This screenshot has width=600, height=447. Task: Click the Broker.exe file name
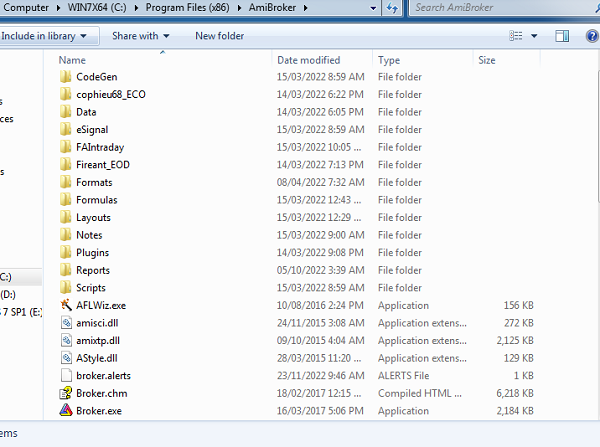pyautogui.click(x=99, y=411)
